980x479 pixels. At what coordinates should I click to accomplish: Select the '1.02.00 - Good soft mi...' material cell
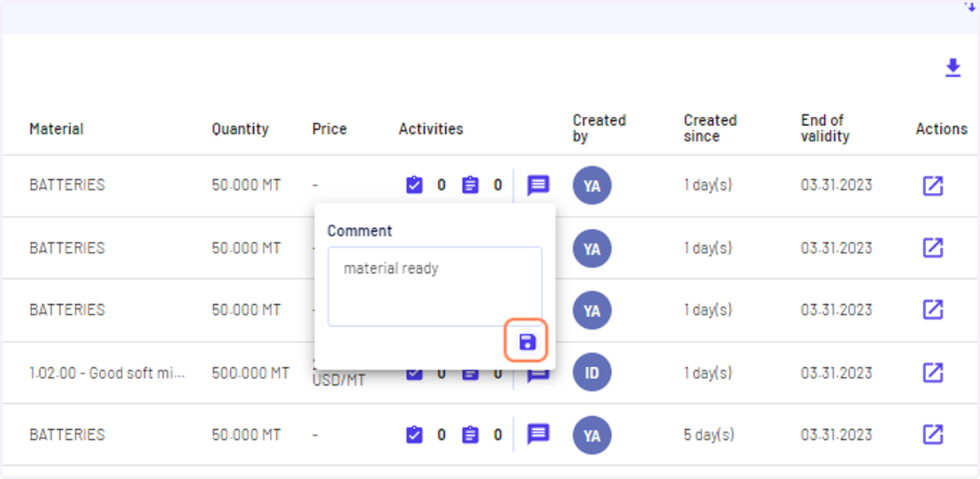[x=107, y=373]
